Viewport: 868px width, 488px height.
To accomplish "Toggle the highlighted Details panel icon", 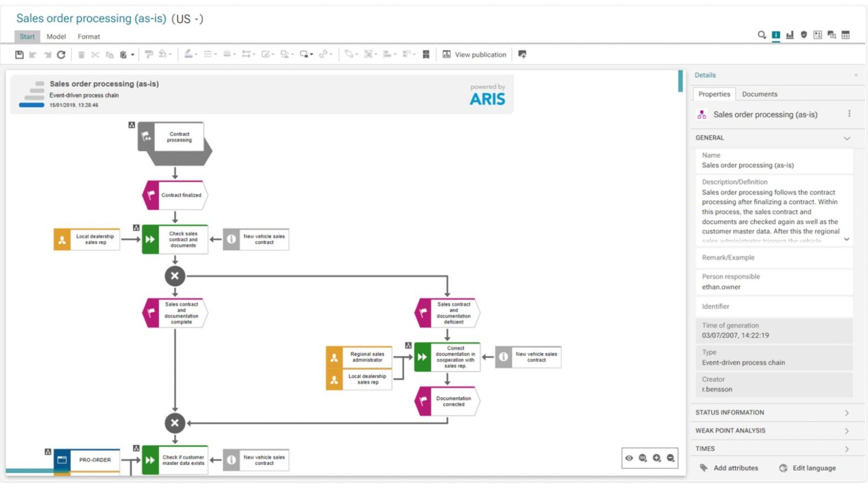I will click(776, 35).
